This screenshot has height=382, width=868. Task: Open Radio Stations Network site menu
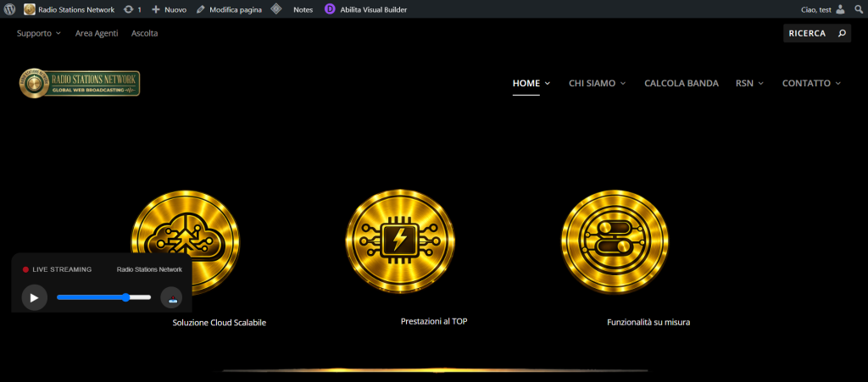pyautogui.click(x=70, y=9)
